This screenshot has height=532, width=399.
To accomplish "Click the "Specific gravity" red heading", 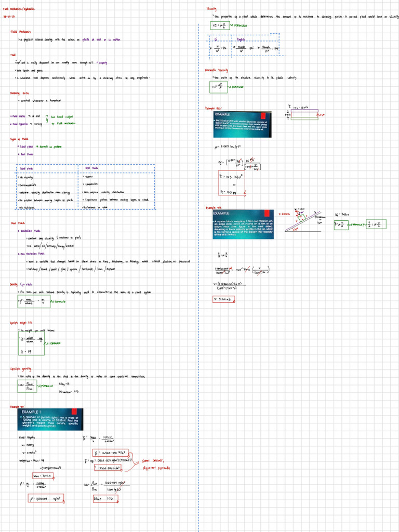I will 20,369.
